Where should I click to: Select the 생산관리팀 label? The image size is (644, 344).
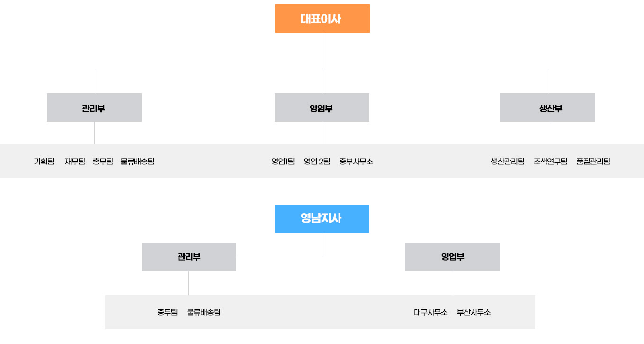508,162
